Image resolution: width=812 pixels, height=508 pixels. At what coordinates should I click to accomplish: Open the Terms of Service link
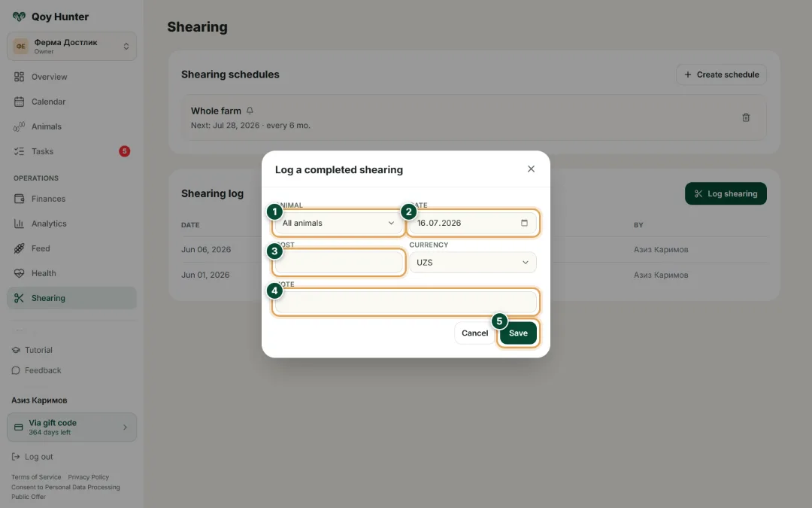pos(36,477)
